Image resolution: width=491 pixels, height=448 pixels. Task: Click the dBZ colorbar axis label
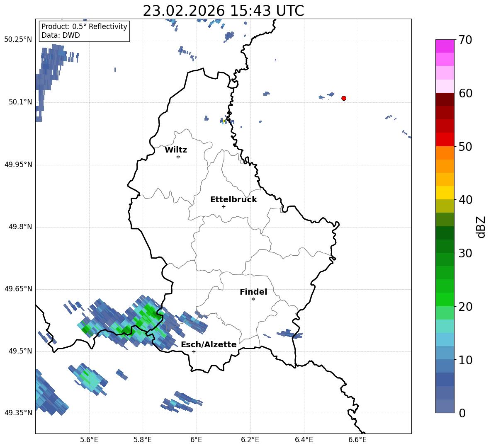[x=481, y=227]
